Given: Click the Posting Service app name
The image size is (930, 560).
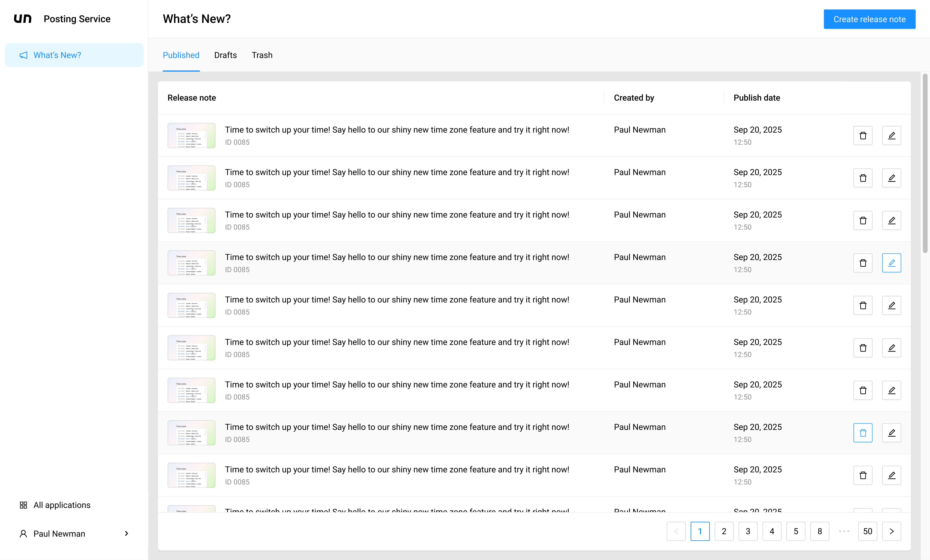Looking at the screenshot, I should point(77,19).
